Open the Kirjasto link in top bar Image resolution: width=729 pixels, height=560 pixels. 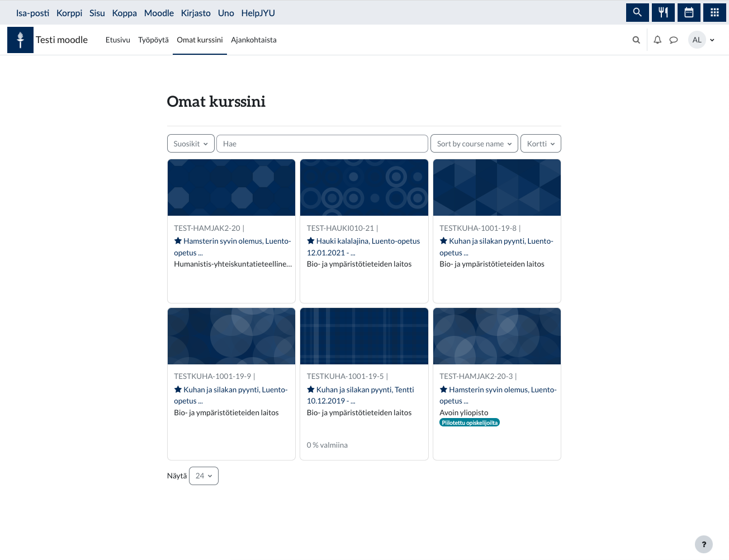(196, 13)
